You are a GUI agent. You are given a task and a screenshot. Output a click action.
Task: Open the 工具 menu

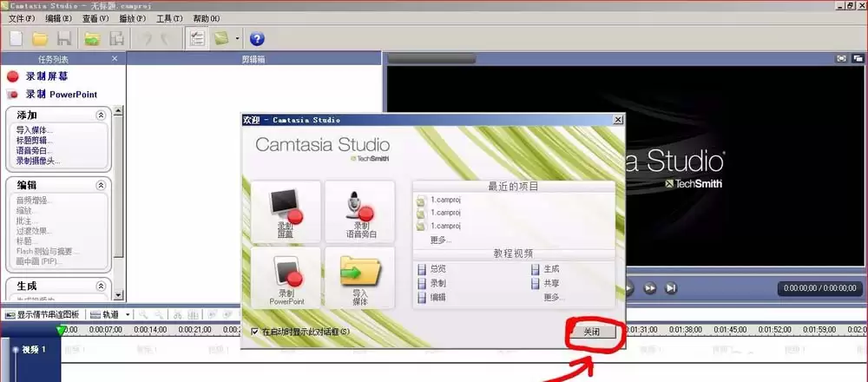(169, 18)
